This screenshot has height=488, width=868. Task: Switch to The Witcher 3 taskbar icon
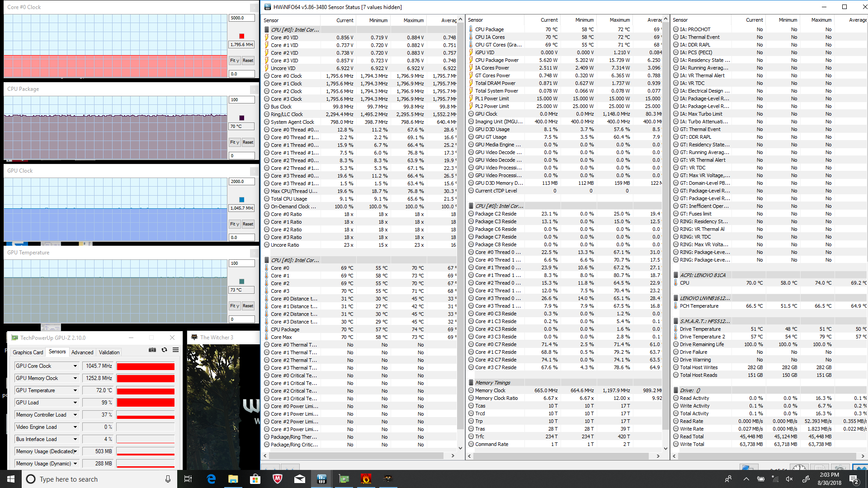pyautogui.click(x=388, y=479)
